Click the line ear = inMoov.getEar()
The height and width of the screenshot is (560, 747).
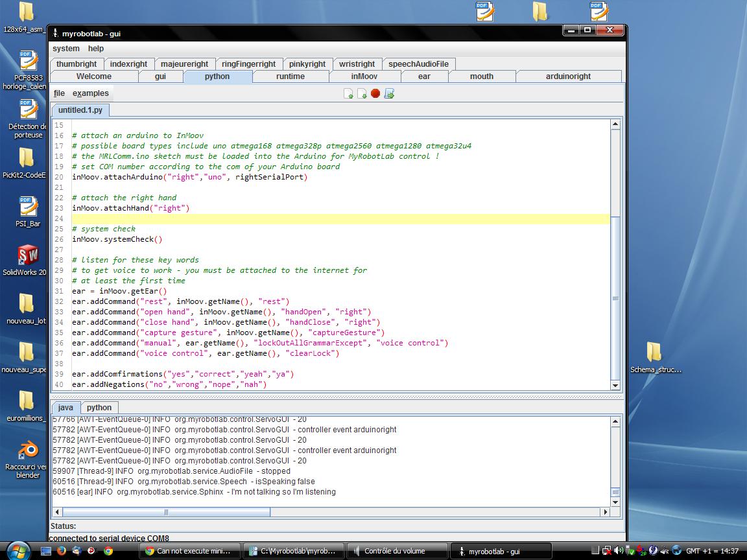119,291
